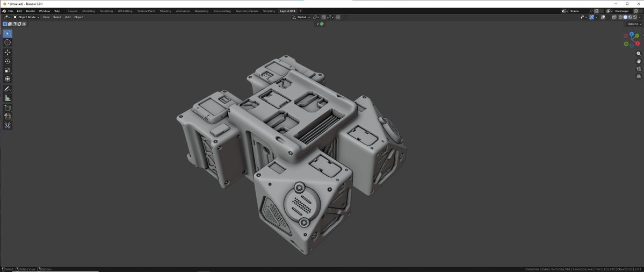The height and width of the screenshot is (272, 644).
Task: Switch to material preview shading
Action: pos(630,17)
